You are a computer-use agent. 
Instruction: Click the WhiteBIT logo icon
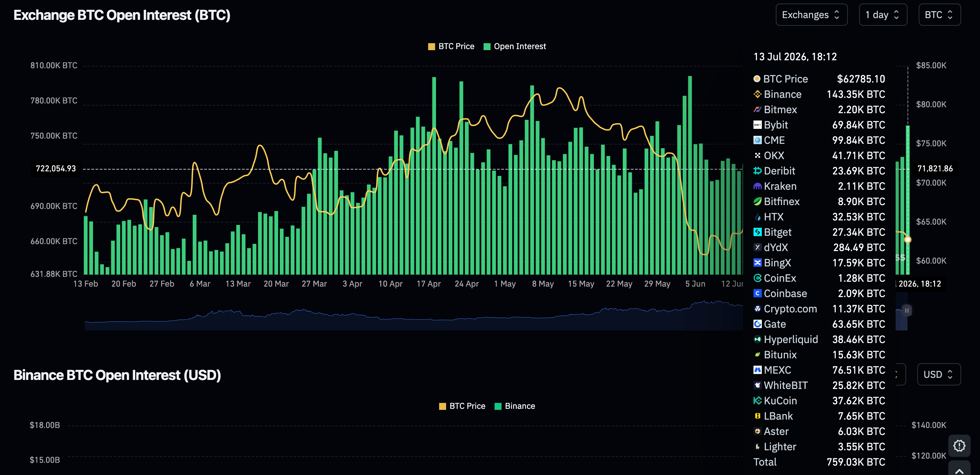757,385
